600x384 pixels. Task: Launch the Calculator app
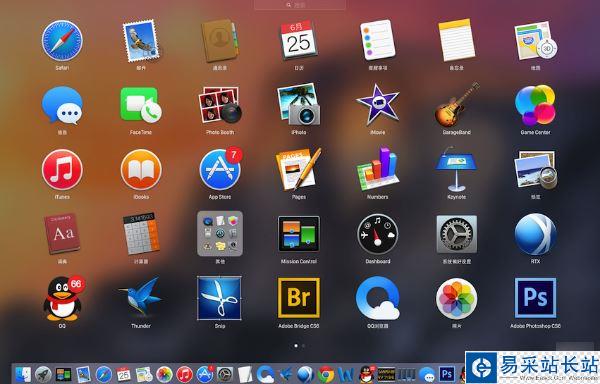pyautogui.click(x=141, y=234)
